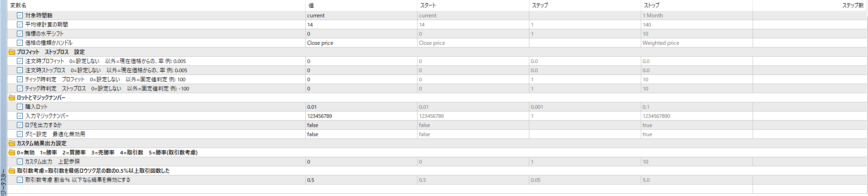The height and width of the screenshot is (196, 868).
Task: Open the Weighted price stop dropdown
Action: [697, 43]
